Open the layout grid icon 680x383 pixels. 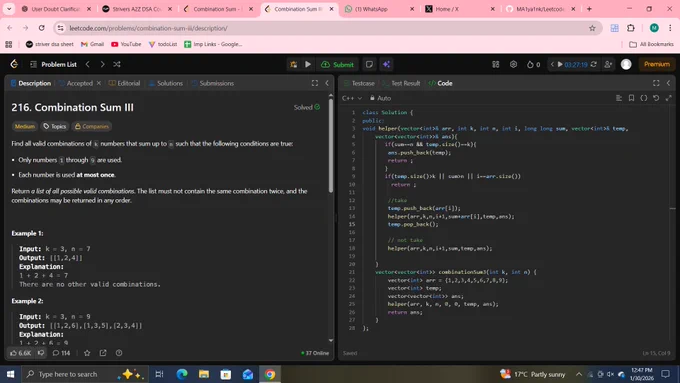(x=496, y=64)
